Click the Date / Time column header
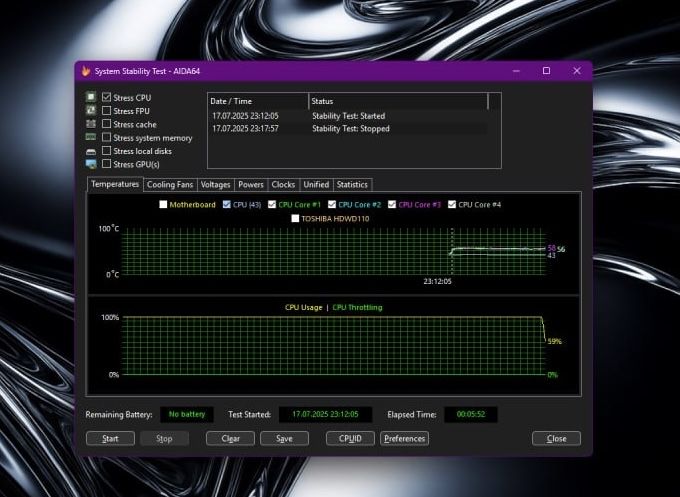The height and width of the screenshot is (497, 680). pyautogui.click(x=258, y=101)
